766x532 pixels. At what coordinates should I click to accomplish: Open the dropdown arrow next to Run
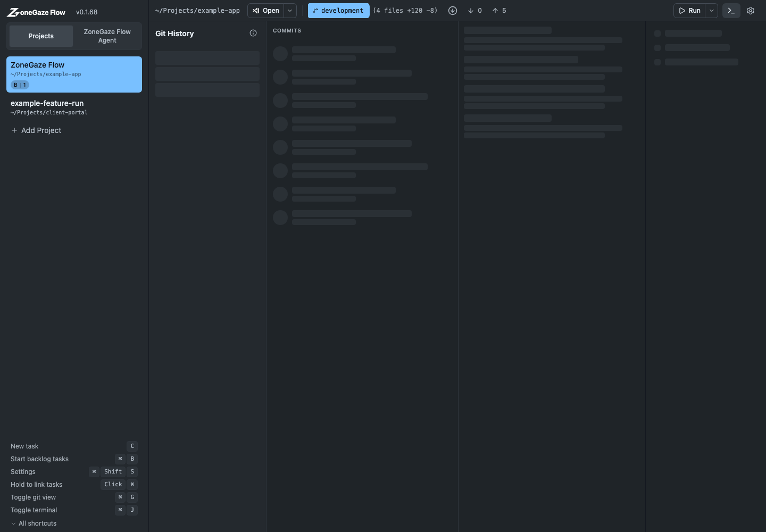pos(712,11)
